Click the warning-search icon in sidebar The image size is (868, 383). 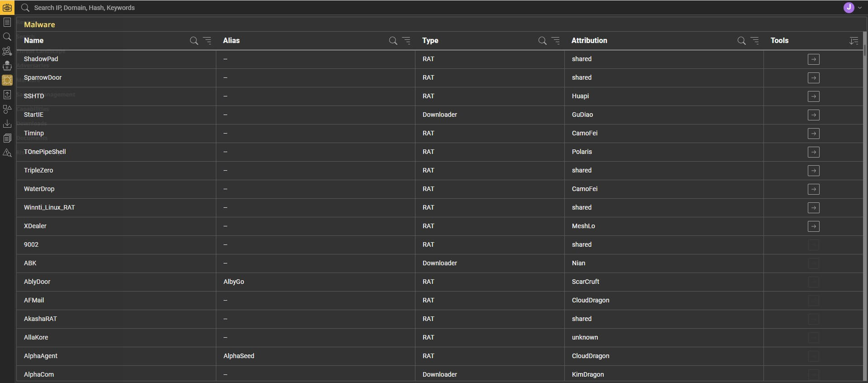(7, 153)
